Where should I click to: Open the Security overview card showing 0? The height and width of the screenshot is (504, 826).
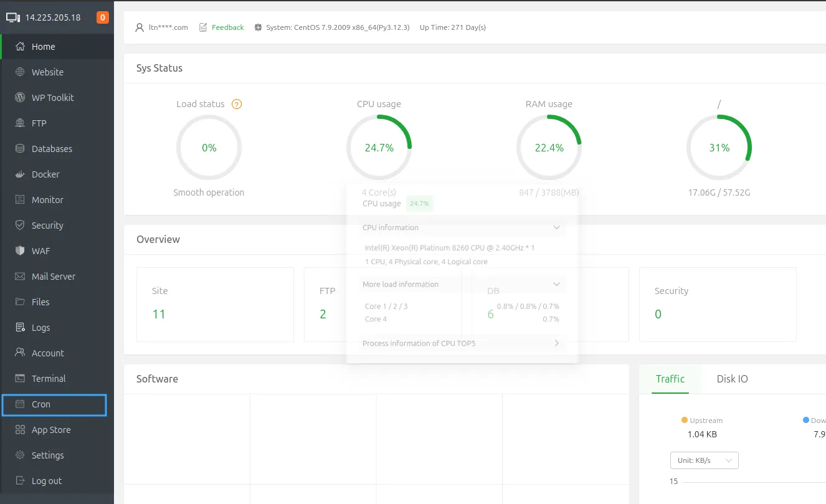(x=718, y=305)
